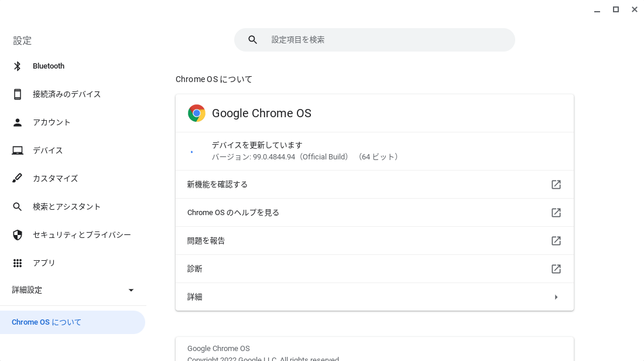Maximize the settings window
Viewport: 644px width, 361px height.
[x=616, y=9]
